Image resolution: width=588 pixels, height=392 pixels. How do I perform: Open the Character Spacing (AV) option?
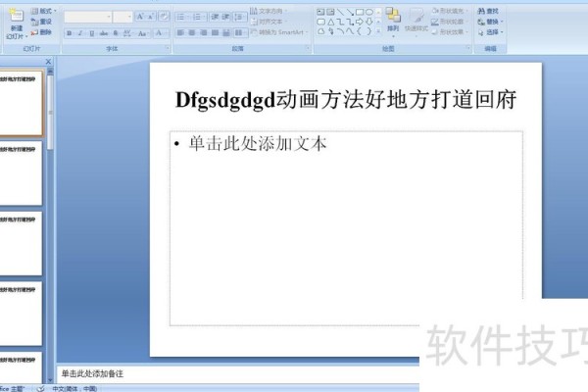pyautogui.click(x=127, y=33)
